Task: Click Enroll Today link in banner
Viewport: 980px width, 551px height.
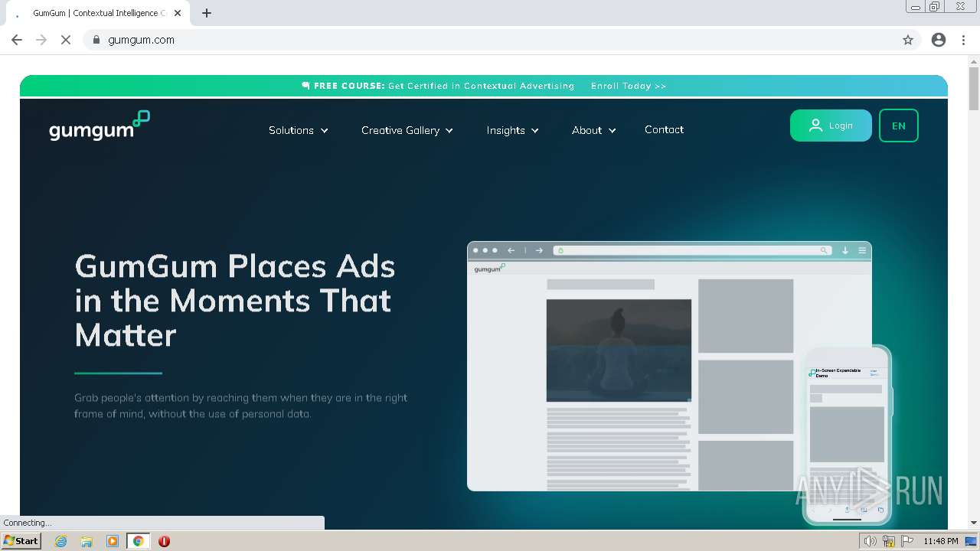Action: click(629, 86)
